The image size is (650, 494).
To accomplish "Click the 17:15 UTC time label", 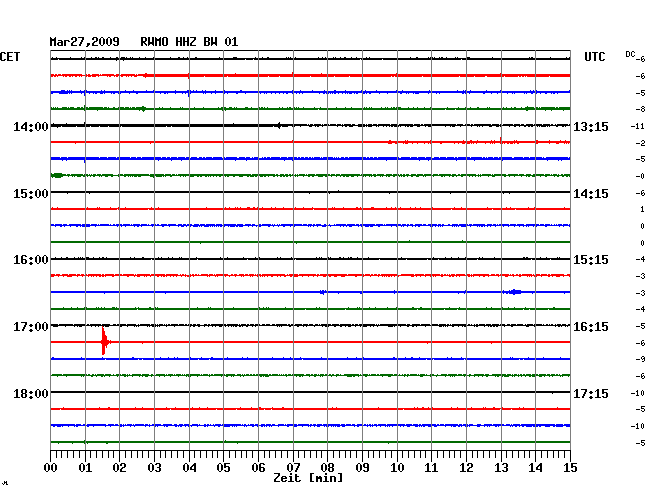I will click(x=591, y=393).
